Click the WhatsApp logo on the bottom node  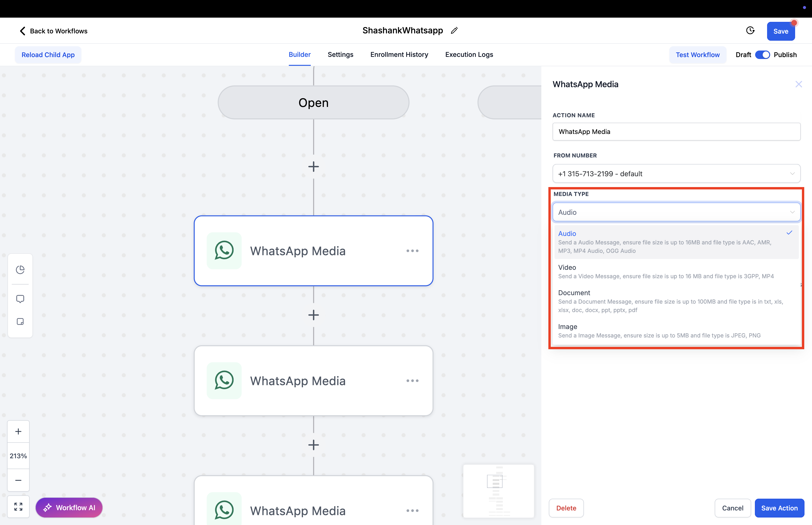pos(224,510)
